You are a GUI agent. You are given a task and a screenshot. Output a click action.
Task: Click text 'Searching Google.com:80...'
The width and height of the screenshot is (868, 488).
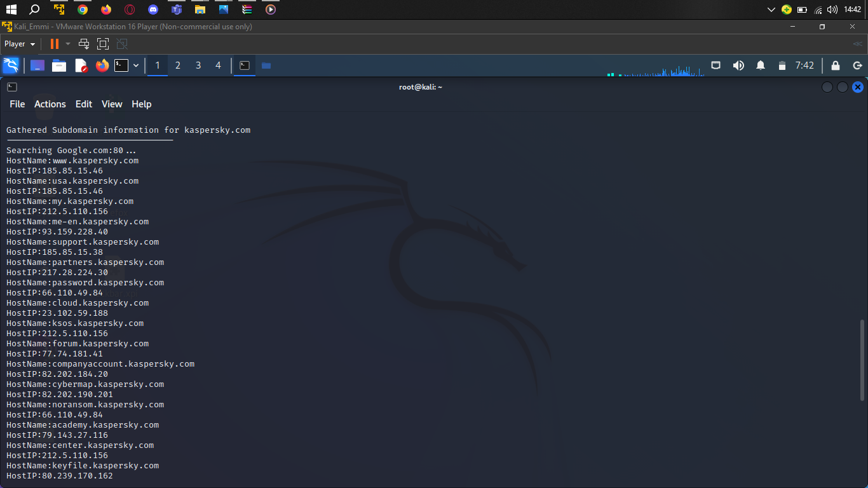(71, 151)
